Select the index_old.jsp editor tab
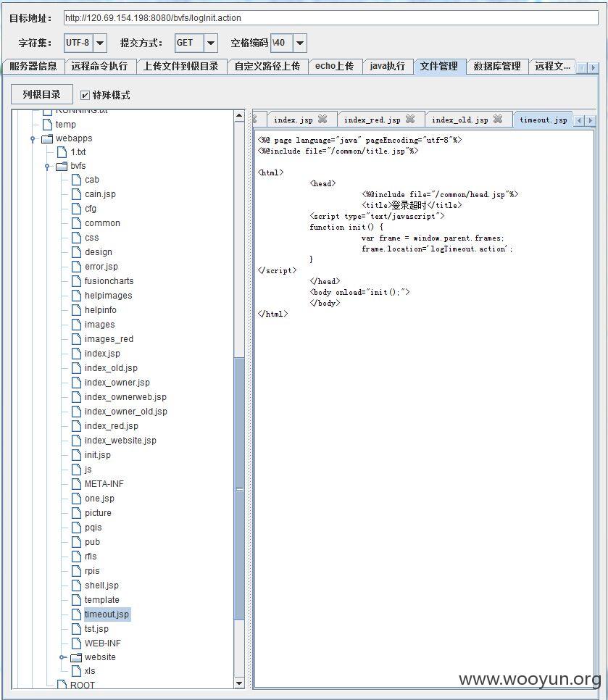 [x=459, y=120]
